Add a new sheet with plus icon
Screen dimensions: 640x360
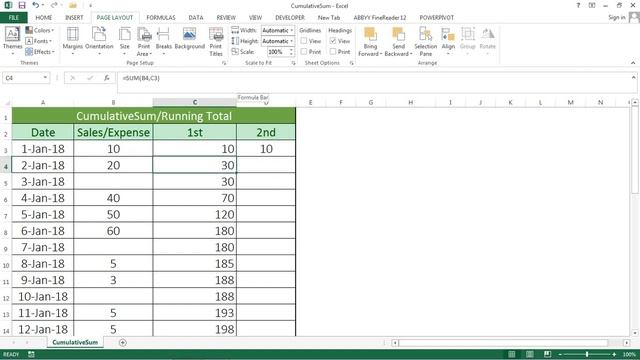[x=122, y=342]
